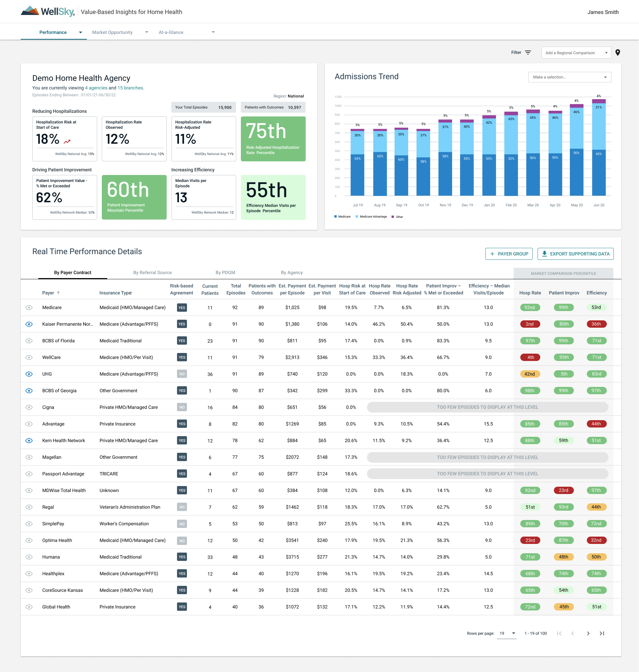The width and height of the screenshot is (639, 672).
Task: Select the Market Opportunity menu item
Action: pyautogui.click(x=112, y=32)
